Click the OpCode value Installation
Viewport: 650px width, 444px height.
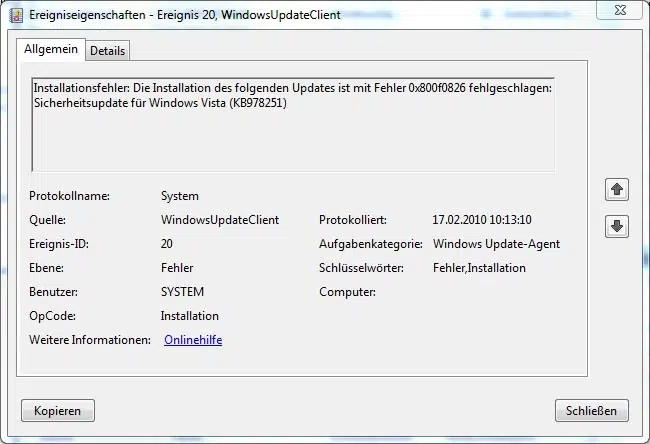tap(189, 316)
